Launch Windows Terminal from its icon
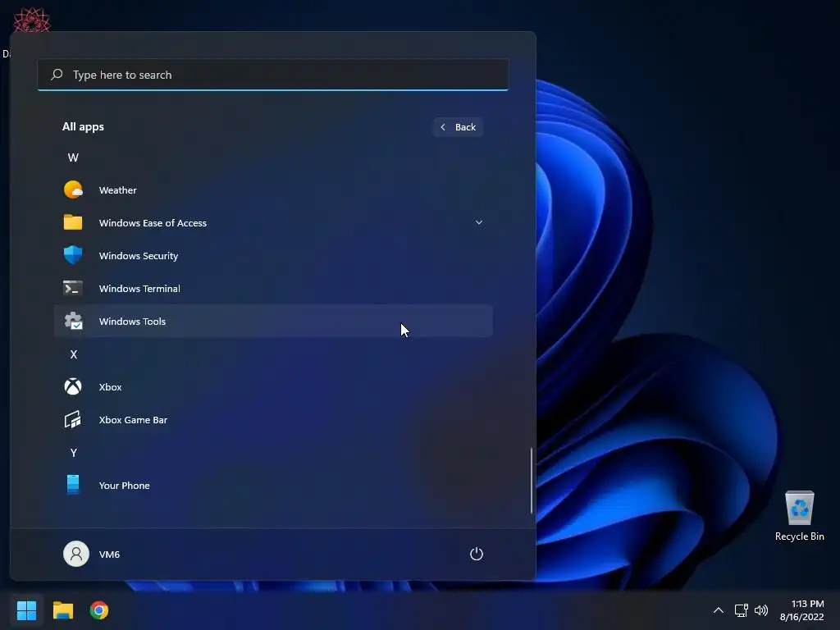The height and width of the screenshot is (630, 840). pyautogui.click(x=73, y=288)
